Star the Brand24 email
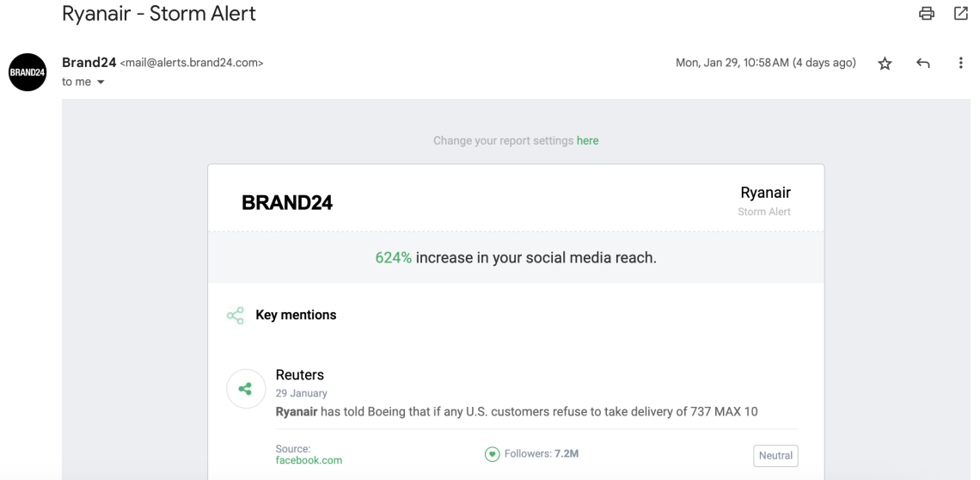The height and width of the screenshot is (480, 980). [885, 63]
